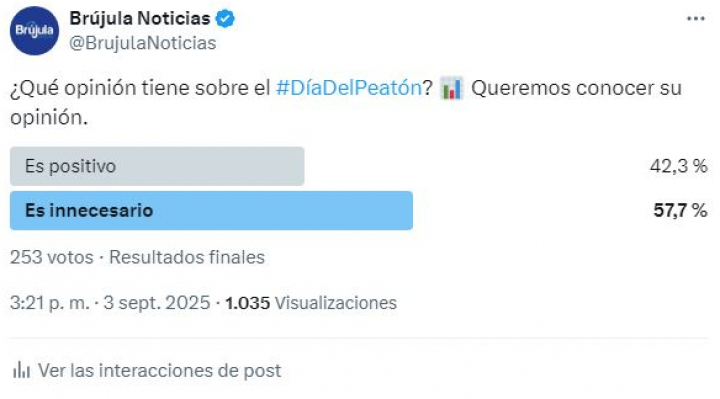Click the analytics bars icon near post interactions
The width and height of the screenshot is (720, 399).
21,370
